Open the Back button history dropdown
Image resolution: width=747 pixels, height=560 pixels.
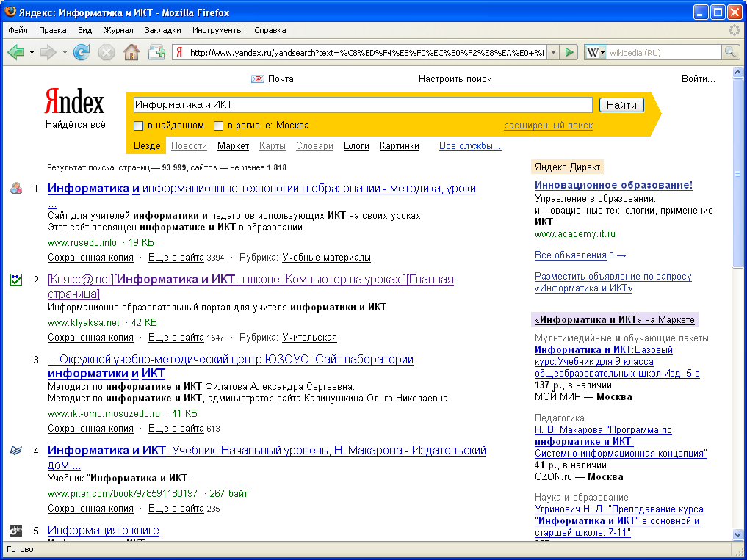point(32,52)
